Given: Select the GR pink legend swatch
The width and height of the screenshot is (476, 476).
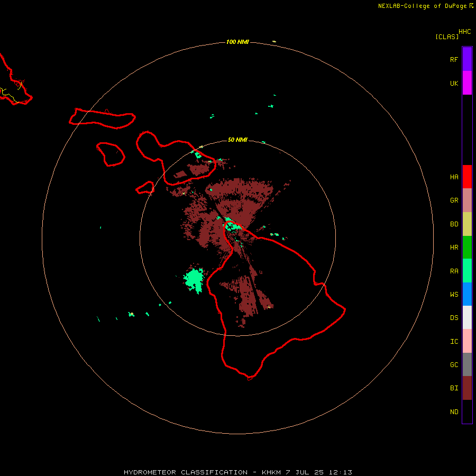Looking at the screenshot, I should [x=467, y=200].
